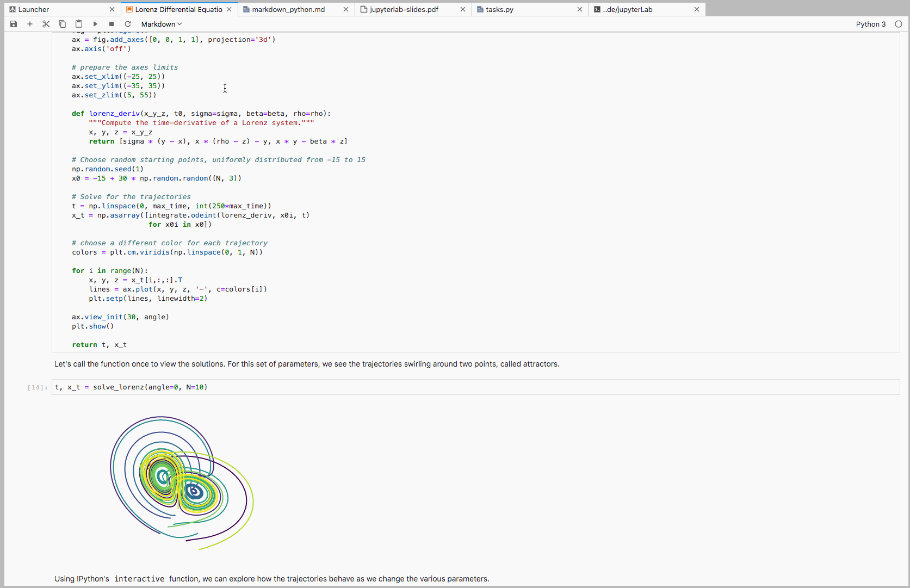Click the 'for i in range(N):' code line
Screen dimensions: 910x588
click(110, 271)
